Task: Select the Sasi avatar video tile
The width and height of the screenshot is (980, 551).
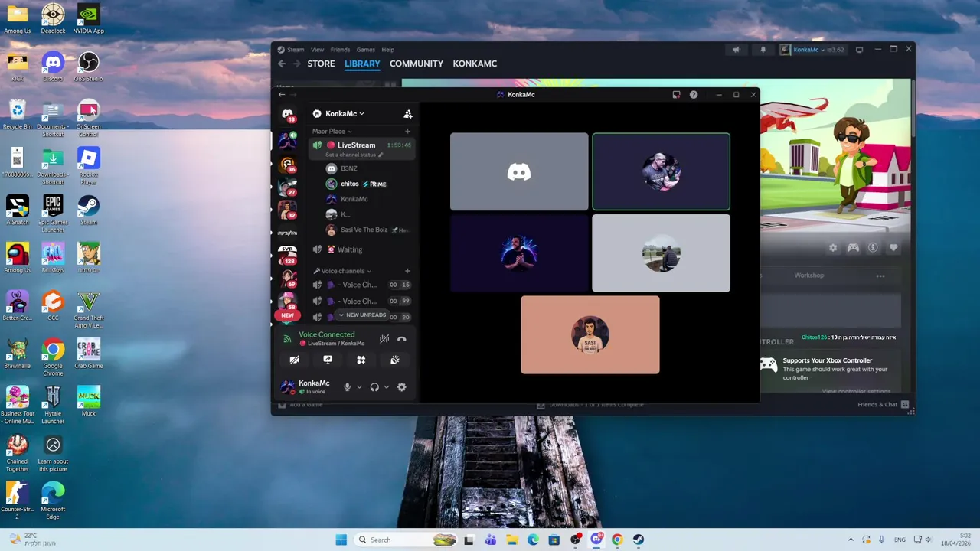Action: [x=590, y=335]
